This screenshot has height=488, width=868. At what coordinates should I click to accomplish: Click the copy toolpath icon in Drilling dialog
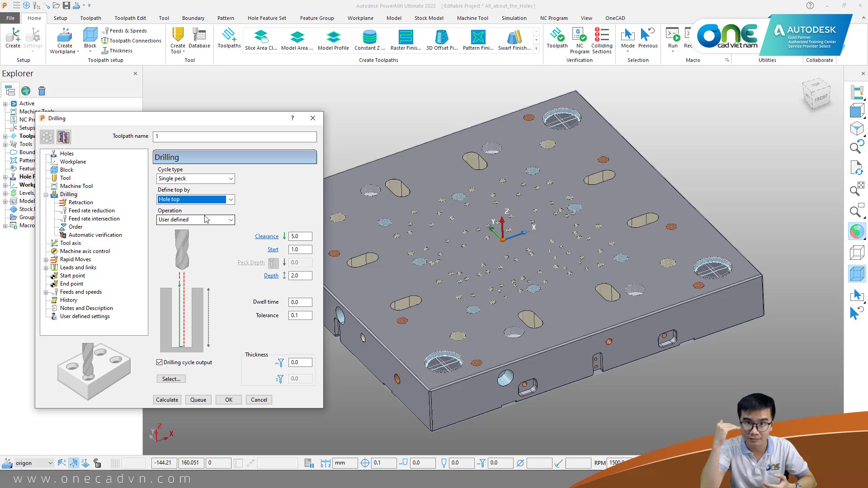63,137
